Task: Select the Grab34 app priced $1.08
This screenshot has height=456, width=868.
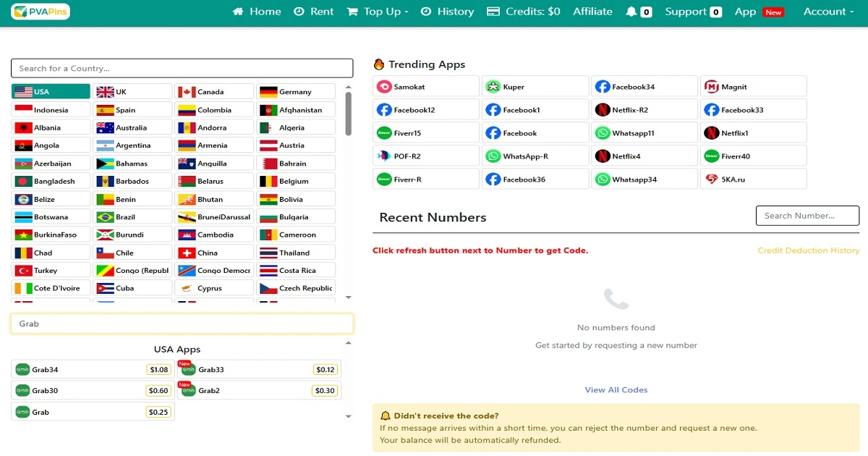Action: 93,369
